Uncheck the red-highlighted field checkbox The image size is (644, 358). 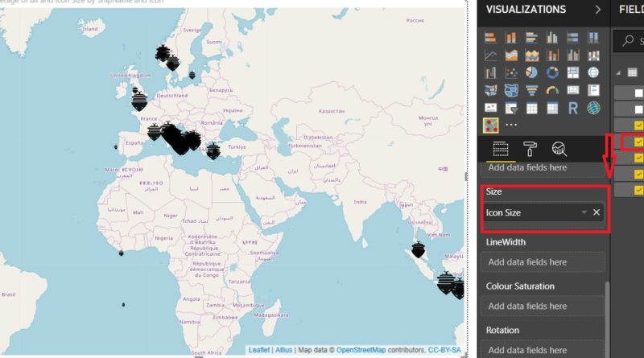click(639, 142)
